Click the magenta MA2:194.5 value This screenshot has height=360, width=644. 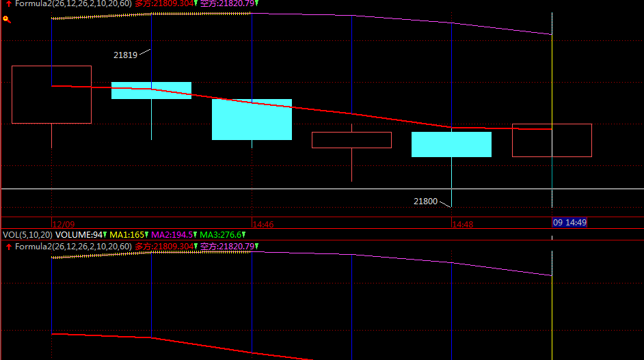[x=172, y=235]
